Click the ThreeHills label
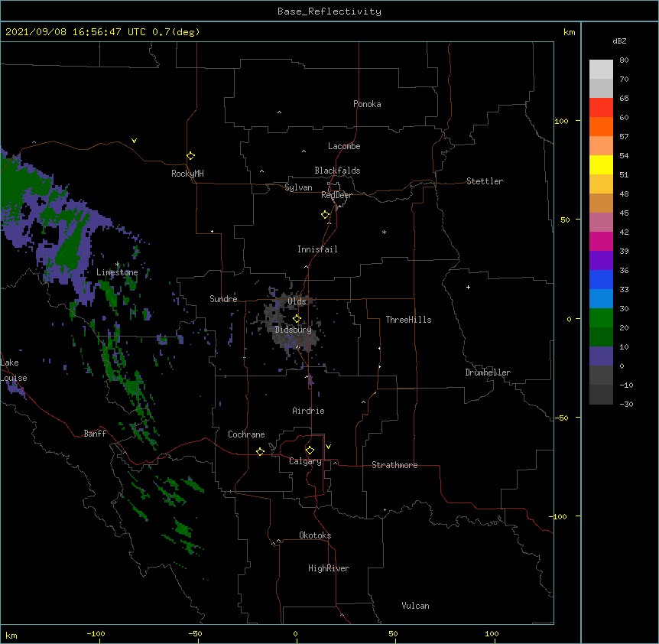 pyautogui.click(x=408, y=320)
